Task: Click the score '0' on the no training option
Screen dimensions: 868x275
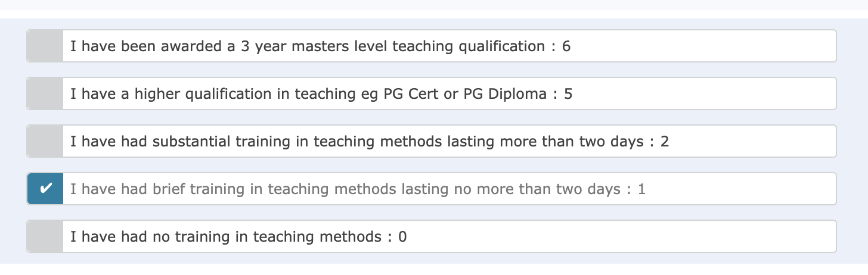Action: pyautogui.click(x=402, y=236)
